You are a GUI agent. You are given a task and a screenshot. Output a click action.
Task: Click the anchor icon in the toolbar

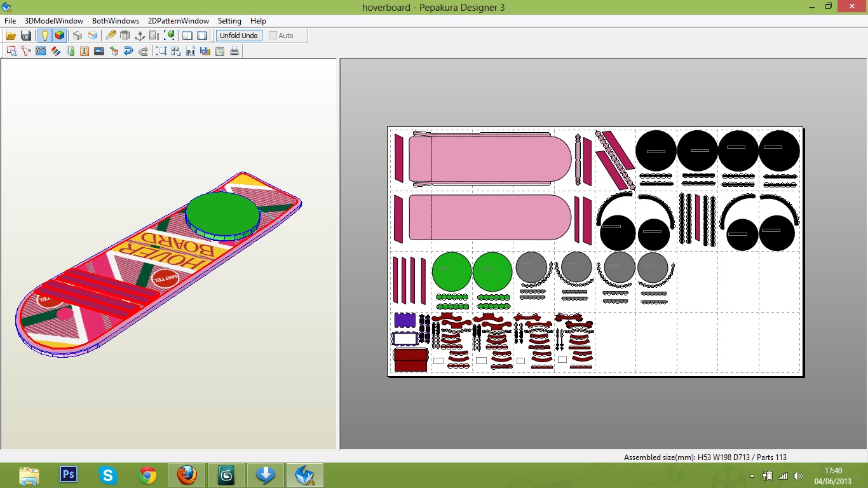pyautogui.click(x=140, y=36)
